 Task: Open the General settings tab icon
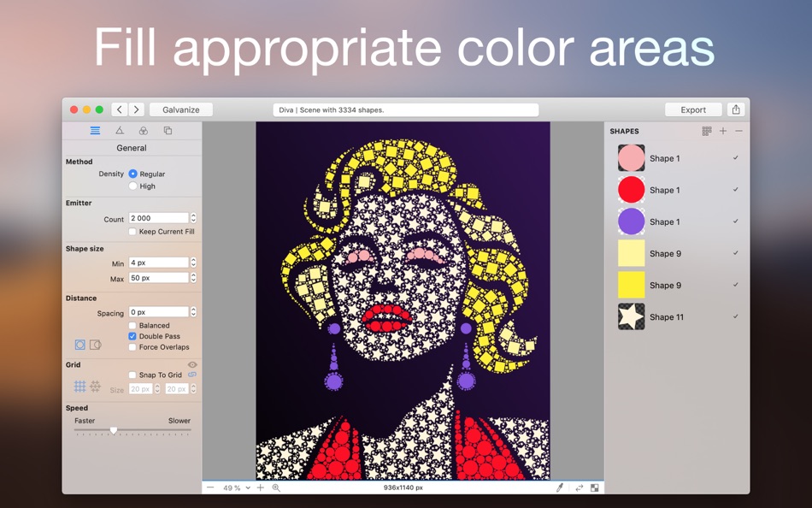95,131
